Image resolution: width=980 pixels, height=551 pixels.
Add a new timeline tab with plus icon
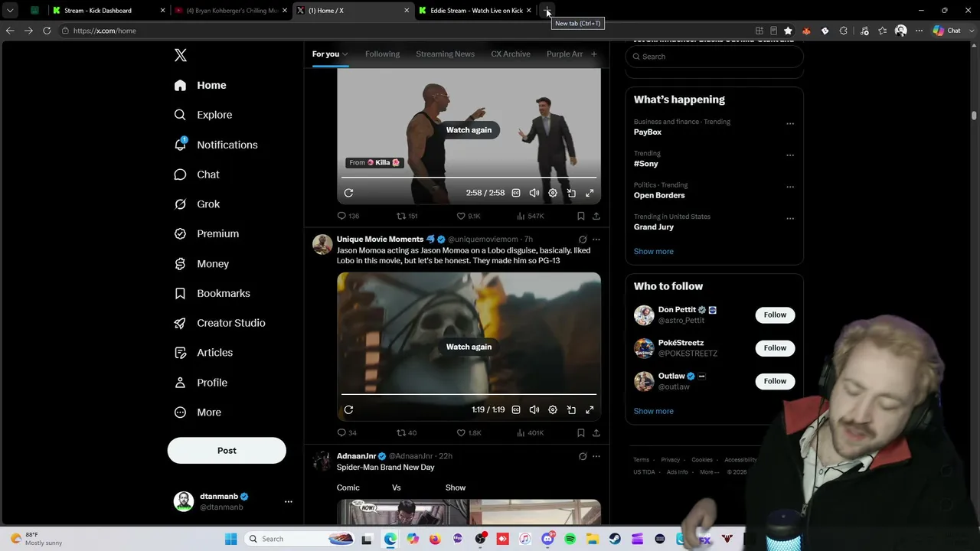[593, 54]
